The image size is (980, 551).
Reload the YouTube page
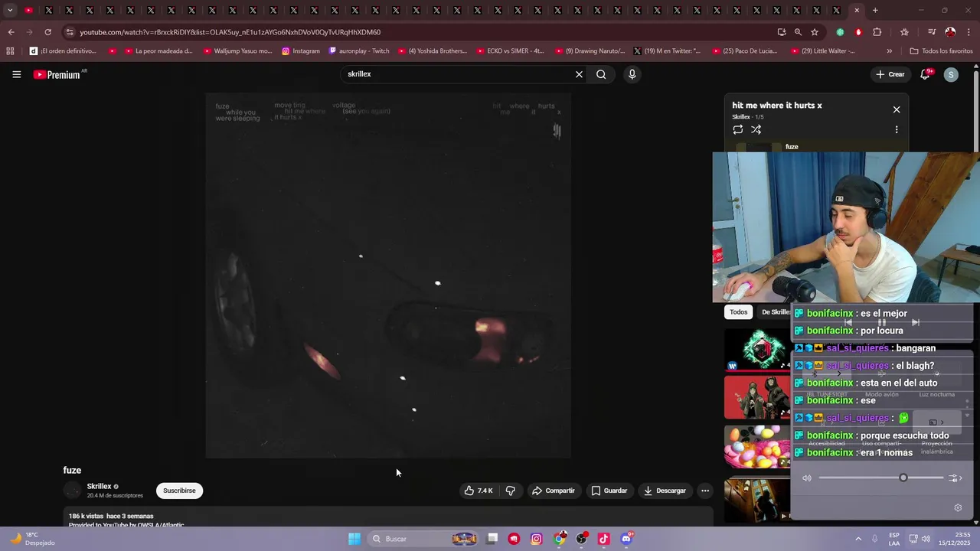tap(47, 32)
